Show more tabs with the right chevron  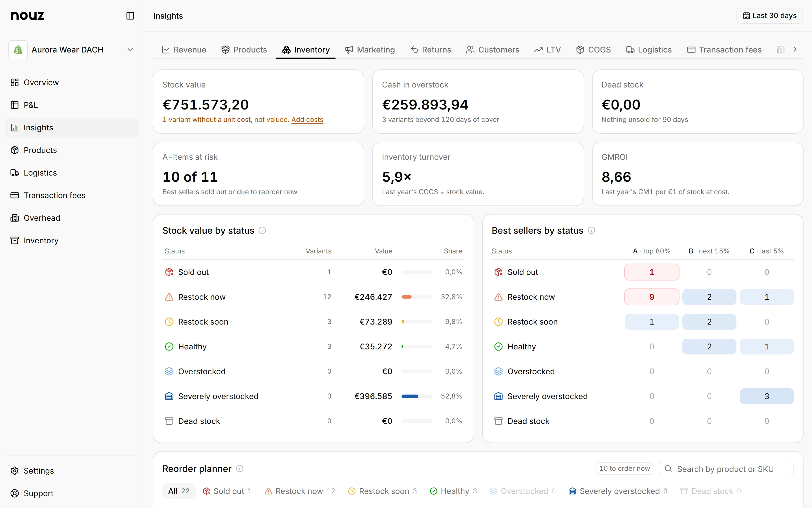pos(795,49)
